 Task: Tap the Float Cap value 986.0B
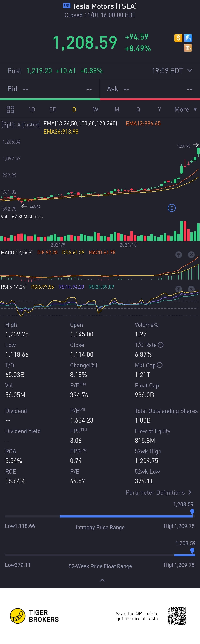coord(144,395)
